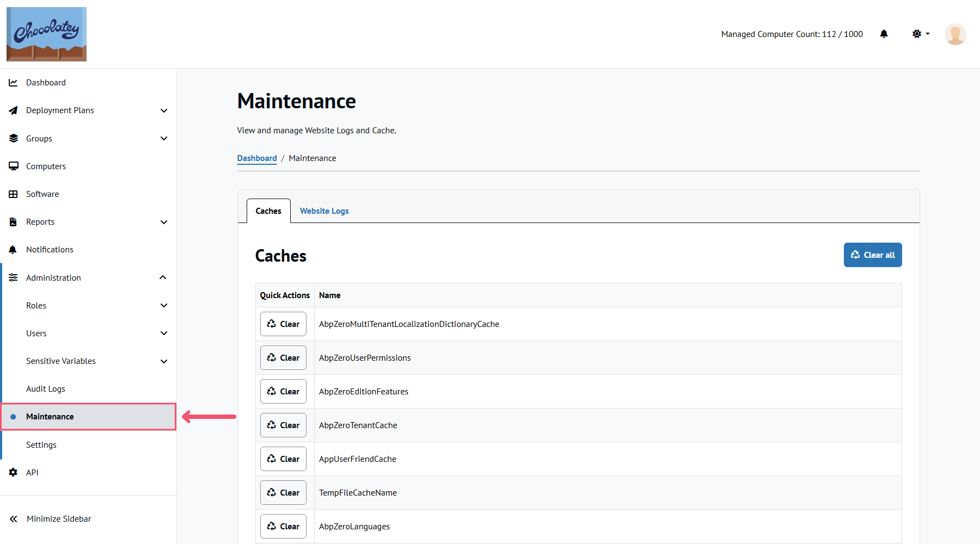Click the Clear all button
980x544 pixels.
(x=873, y=255)
